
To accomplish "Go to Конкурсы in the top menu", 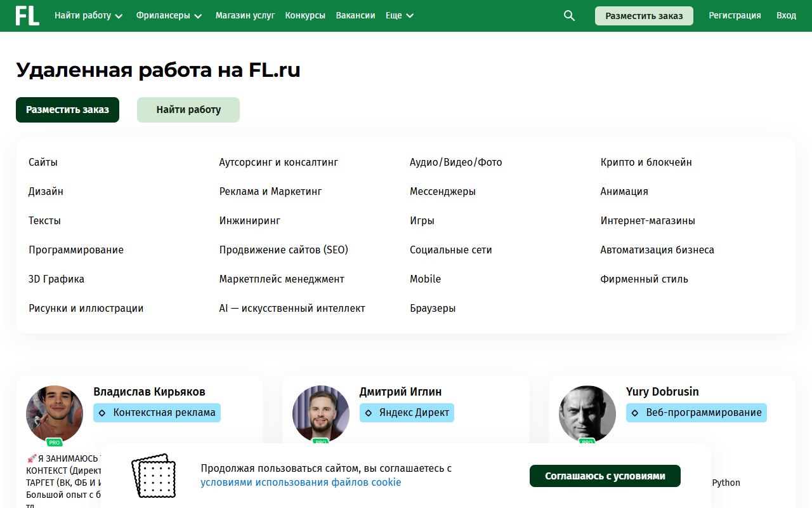I will pos(305,16).
